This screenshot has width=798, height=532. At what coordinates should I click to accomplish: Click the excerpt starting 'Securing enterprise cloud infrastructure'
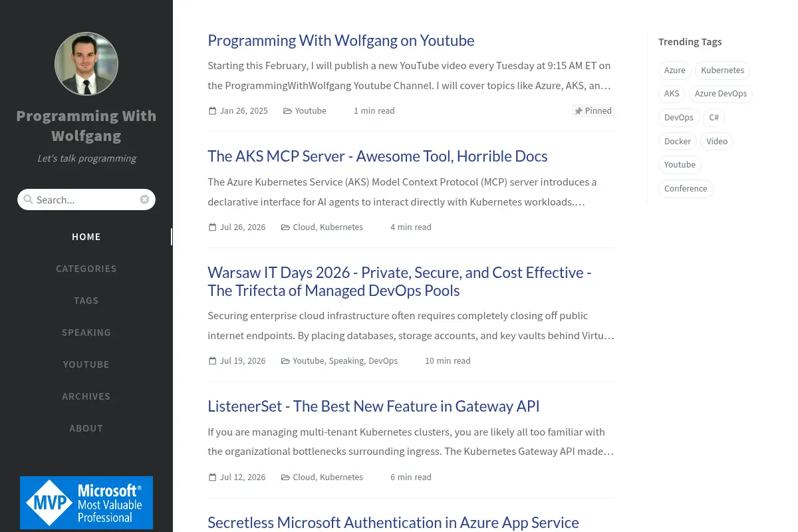411,326
